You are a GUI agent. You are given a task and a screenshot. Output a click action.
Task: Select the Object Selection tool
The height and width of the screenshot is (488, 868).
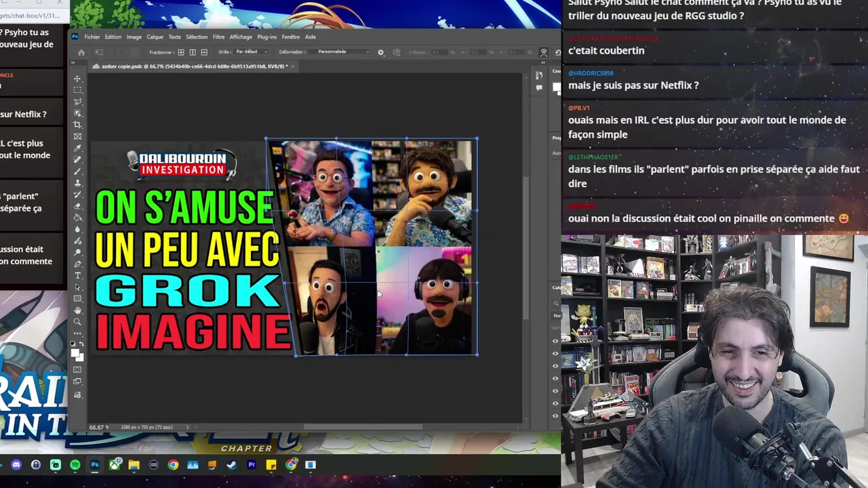click(x=77, y=113)
